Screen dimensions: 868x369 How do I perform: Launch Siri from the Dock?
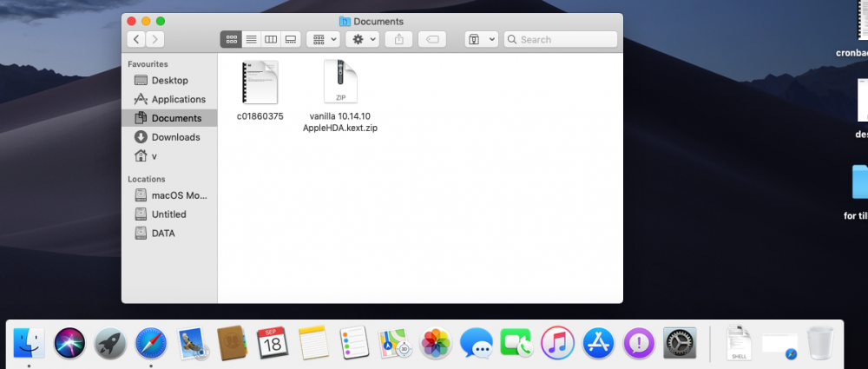click(69, 343)
